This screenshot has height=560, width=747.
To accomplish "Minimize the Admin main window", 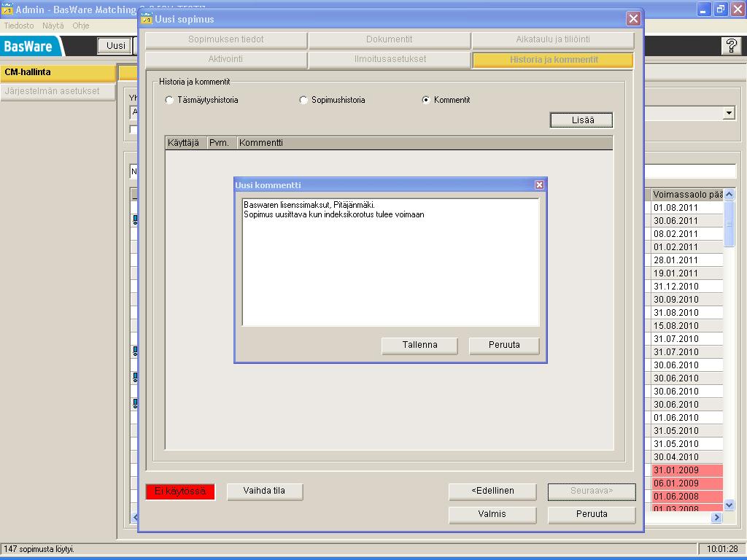I will coord(704,9).
